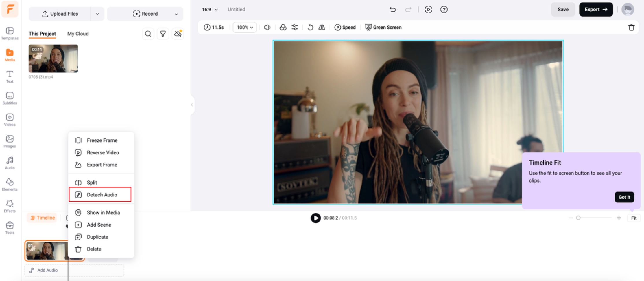Flip the selected clip
The width and height of the screenshot is (644, 281).
point(322,27)
